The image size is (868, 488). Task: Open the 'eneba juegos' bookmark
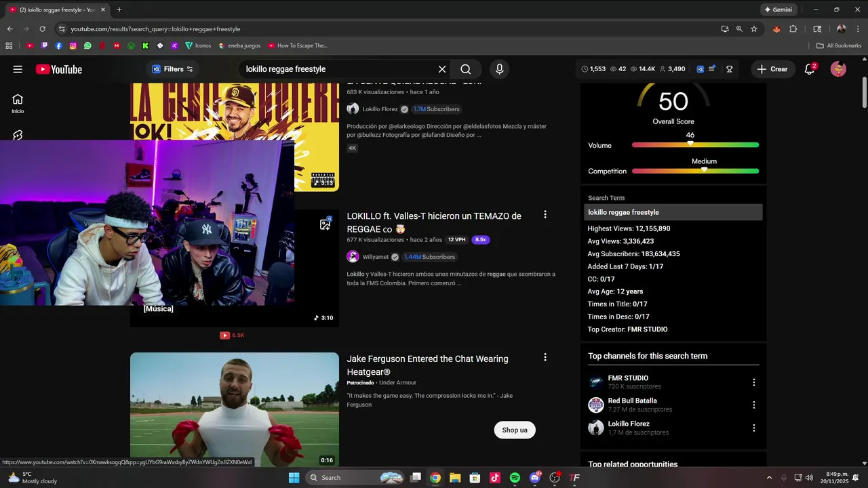[x=239, y=45]
